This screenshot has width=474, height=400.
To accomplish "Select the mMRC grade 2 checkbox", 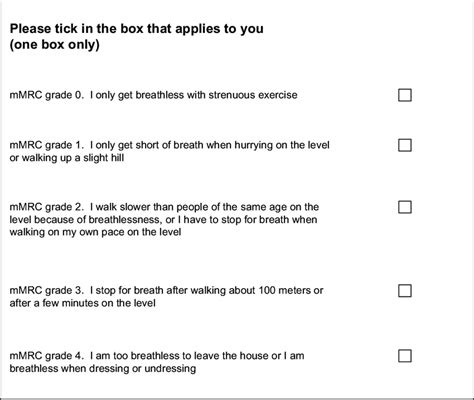I will point(405,207).
